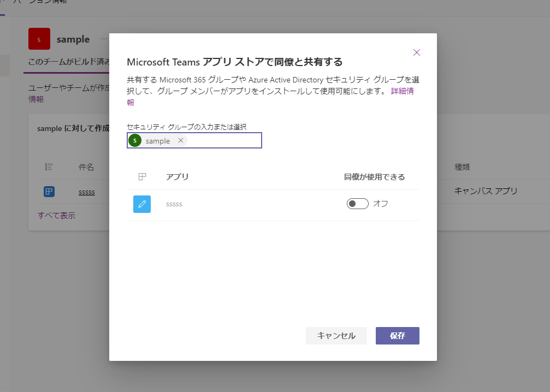This screenshot has height=392, width=550.
Task: Click the Cancel (キャンセル) button
Action: pyautogui.click(x=336, y=336)
